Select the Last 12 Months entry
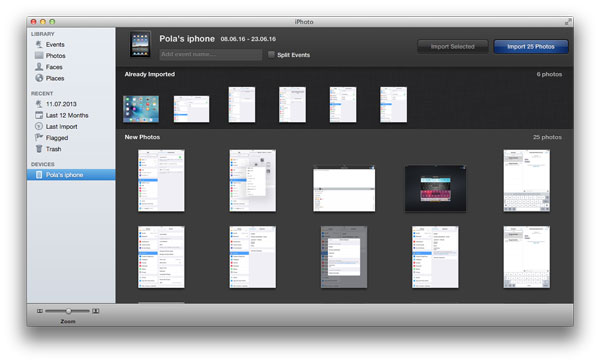 pyautogui.click(x=67, y=115)
